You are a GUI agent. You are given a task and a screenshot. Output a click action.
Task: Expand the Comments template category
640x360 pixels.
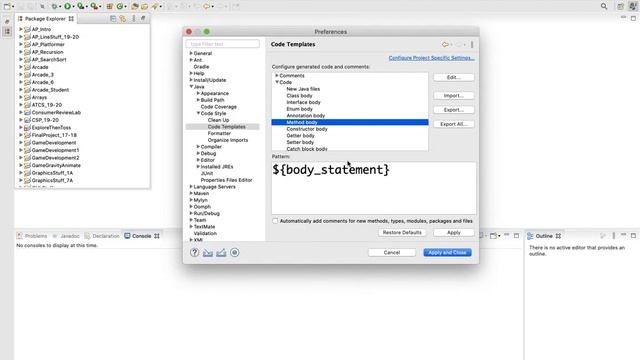tap(277, 76)
